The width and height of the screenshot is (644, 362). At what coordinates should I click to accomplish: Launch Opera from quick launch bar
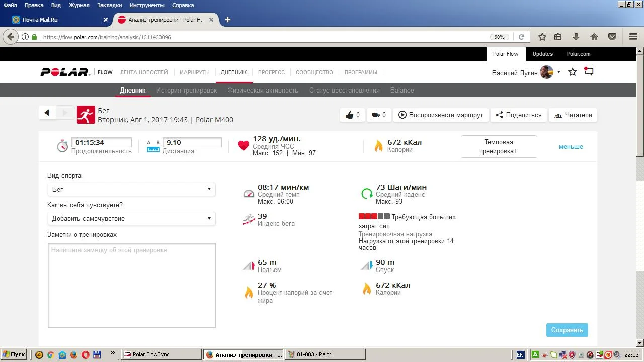point(86,354)
